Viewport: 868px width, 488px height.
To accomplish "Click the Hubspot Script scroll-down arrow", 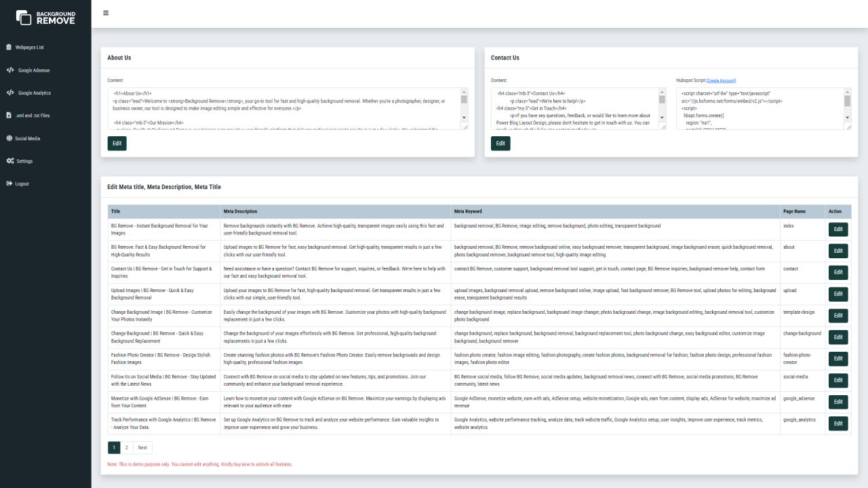I will click(848, 117).
